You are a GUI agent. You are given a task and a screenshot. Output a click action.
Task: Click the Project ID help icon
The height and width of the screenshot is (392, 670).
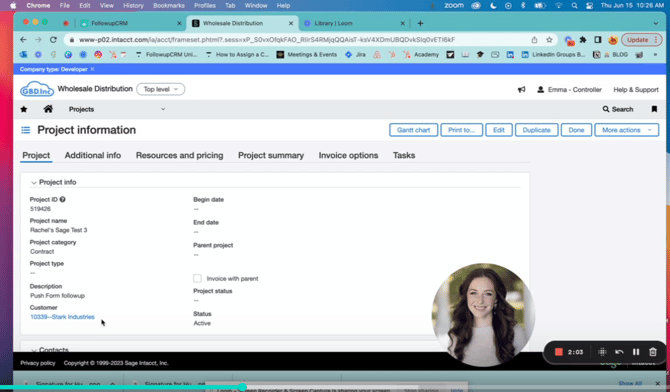pos(62,199)
